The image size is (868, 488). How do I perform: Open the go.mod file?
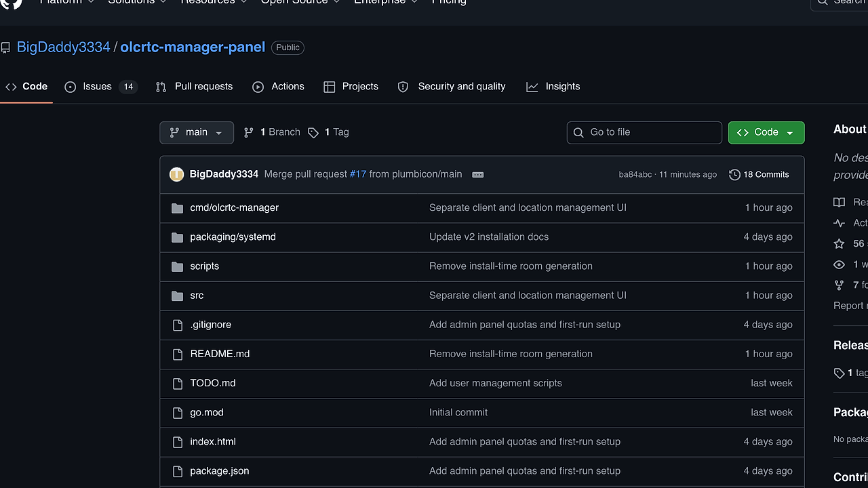[207, 411]
